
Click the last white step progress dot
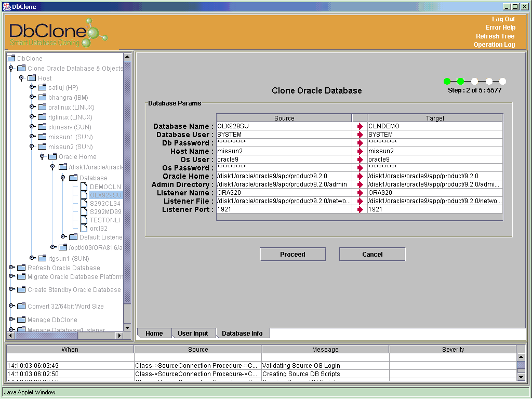click(502, 81)
